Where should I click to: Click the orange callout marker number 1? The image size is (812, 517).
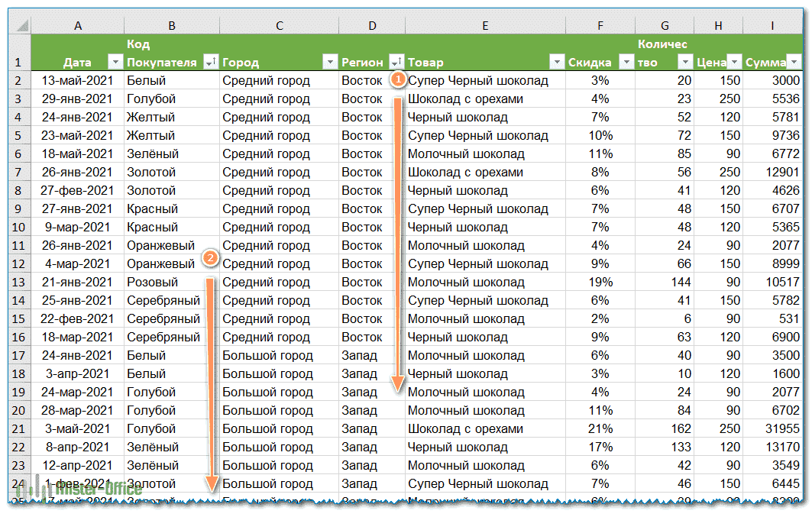pos(397,79)
